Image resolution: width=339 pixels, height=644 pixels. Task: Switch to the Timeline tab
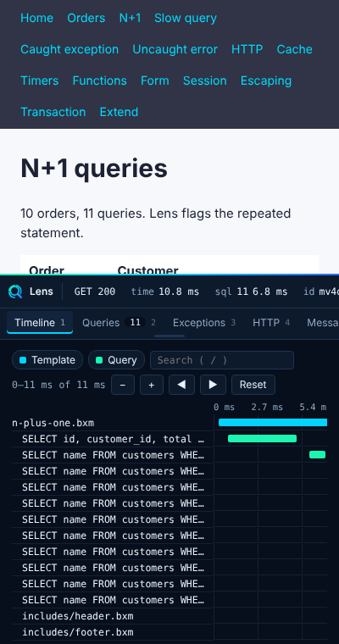click(x=40, y=323)
